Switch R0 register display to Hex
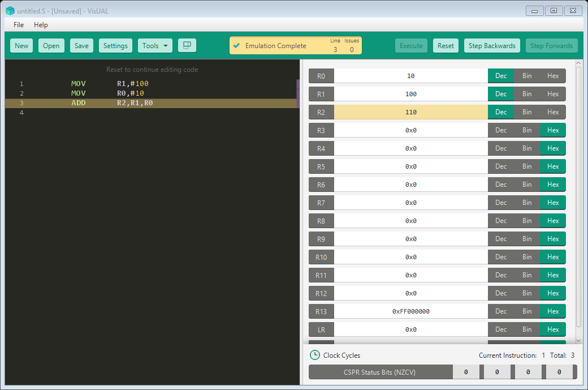Viewport: 588px width, 390px height. pos(552,75)
